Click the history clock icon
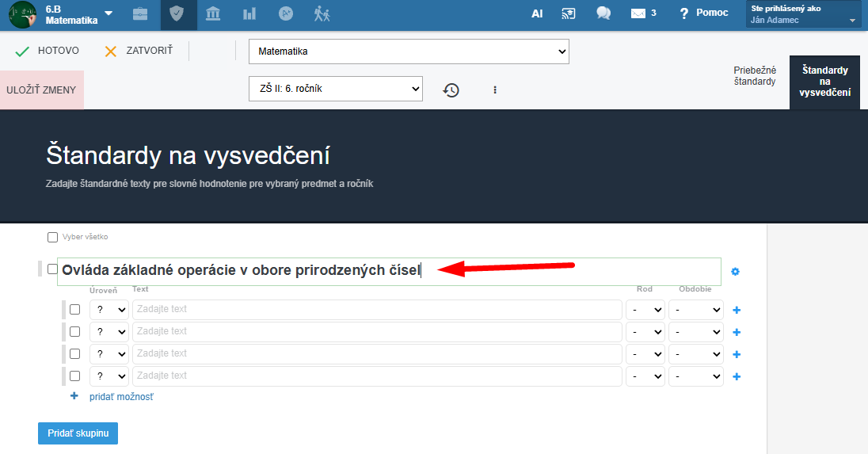The height and width of the screenshot is (454, 868). (451, 90)
